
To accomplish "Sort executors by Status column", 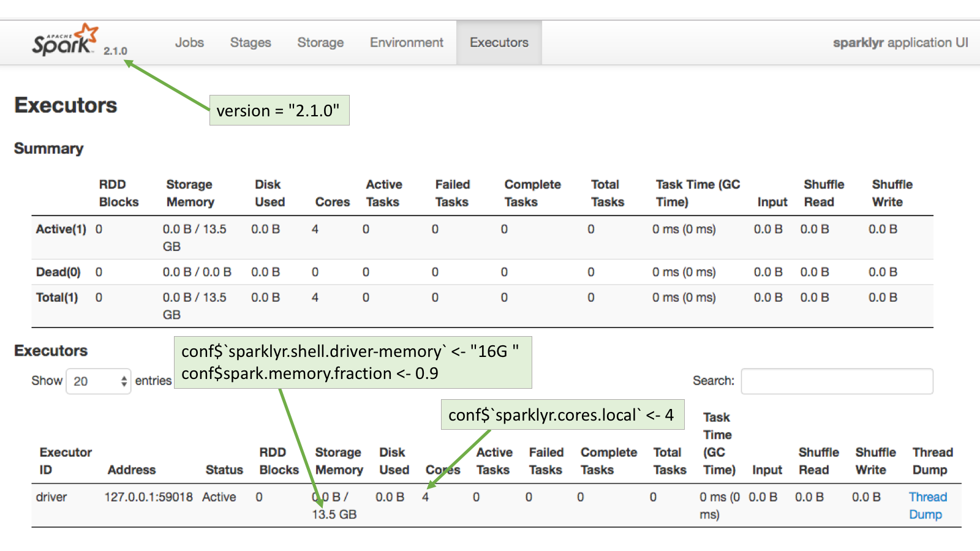I will 224,470.
